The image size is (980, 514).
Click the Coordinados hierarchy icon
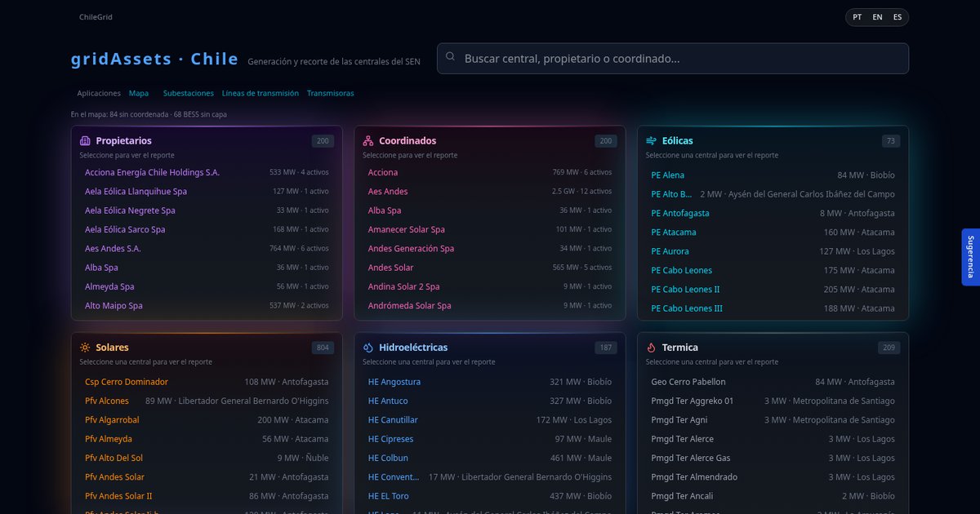click(368, 141)
